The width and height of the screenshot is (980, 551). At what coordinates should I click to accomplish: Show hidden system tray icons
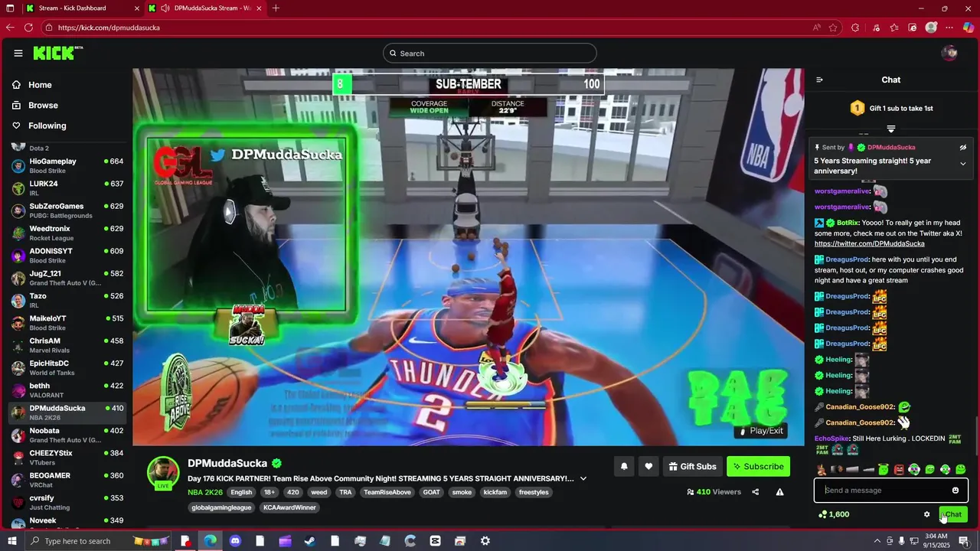click(877, 541)
